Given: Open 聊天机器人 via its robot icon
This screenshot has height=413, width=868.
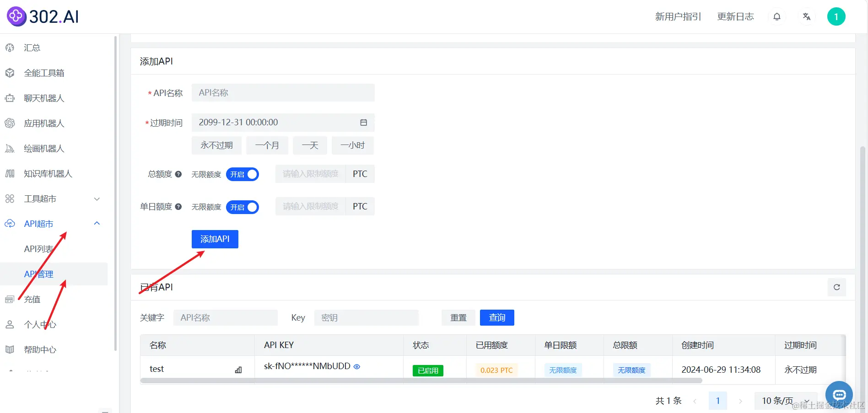Looking at the screenshot, I should tap(10, 98).
